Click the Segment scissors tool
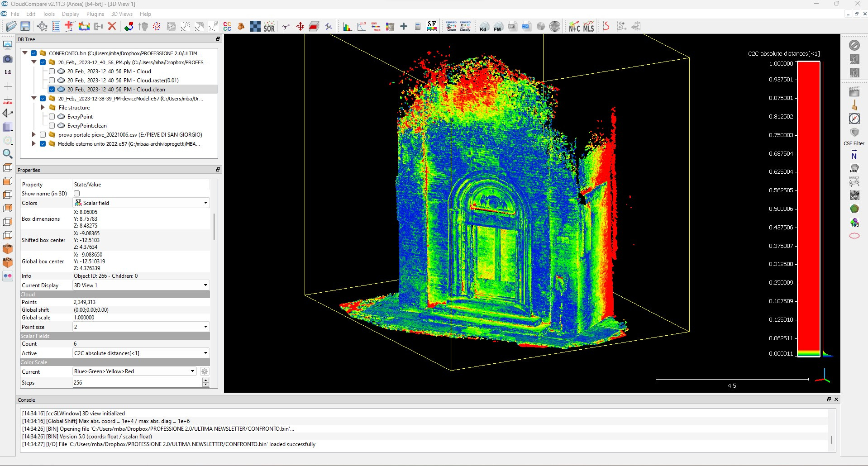 (x=286, y=27)
